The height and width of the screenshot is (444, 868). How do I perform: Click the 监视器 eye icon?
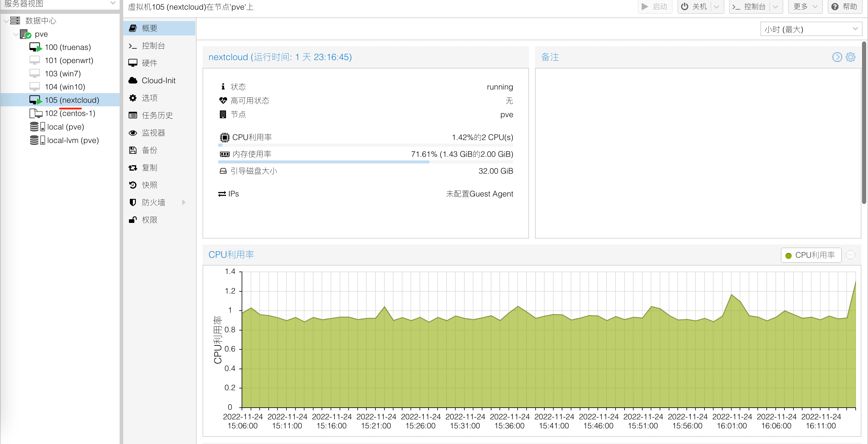point(133,133)
